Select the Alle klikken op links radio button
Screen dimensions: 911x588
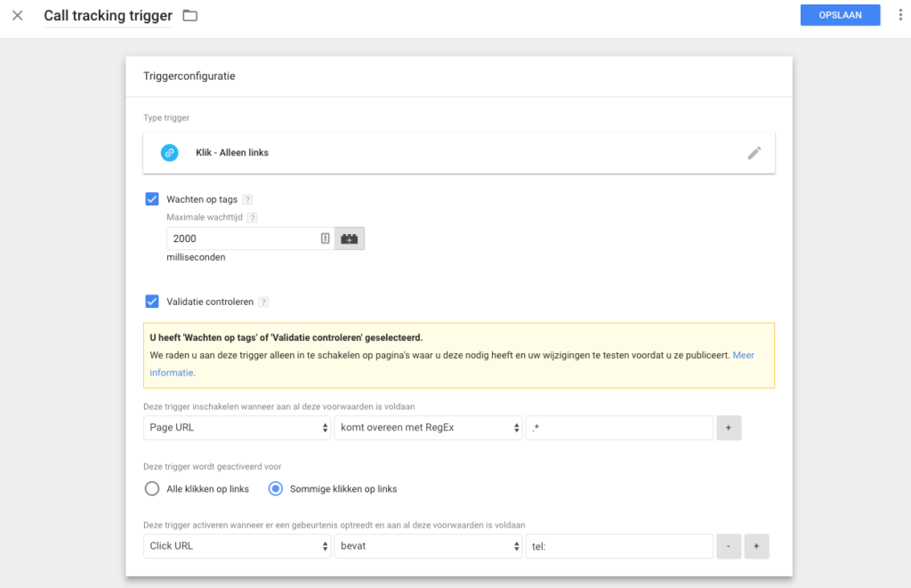[149, 488]
